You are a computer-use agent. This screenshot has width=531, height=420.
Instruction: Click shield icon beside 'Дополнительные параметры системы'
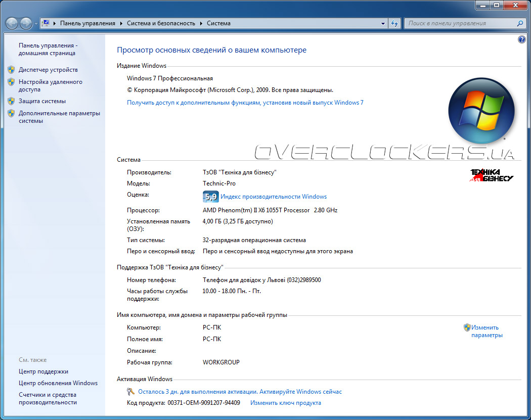(11, 113)
